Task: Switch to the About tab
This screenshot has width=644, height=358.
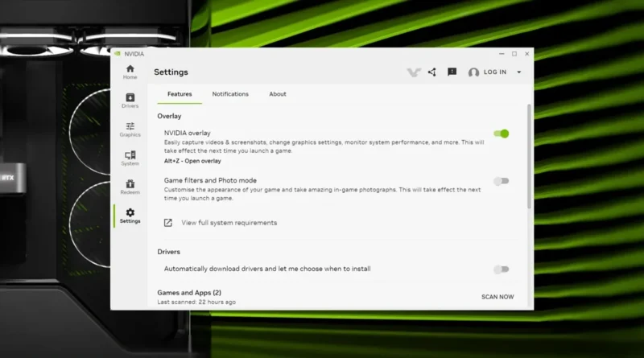Action: 278,94
